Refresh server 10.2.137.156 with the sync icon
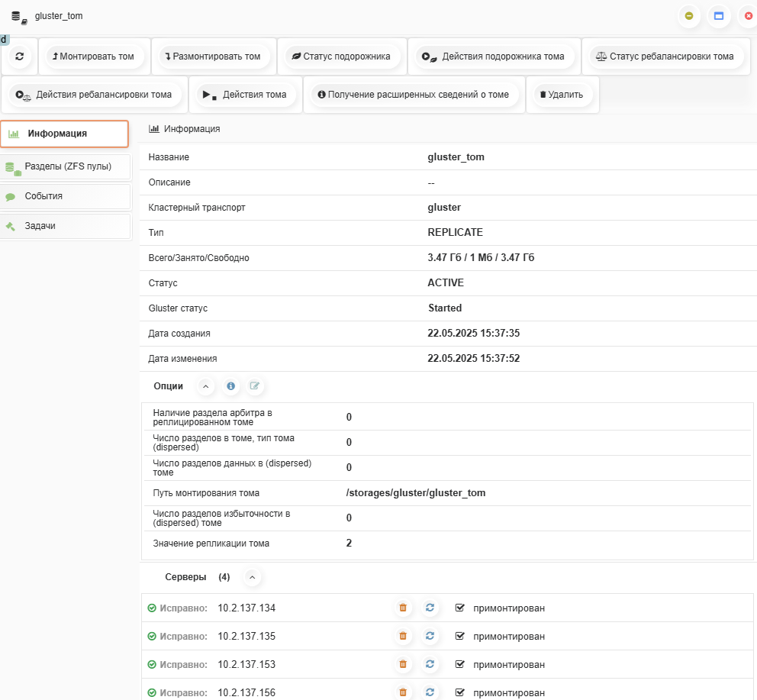 [x=430, y=692]
